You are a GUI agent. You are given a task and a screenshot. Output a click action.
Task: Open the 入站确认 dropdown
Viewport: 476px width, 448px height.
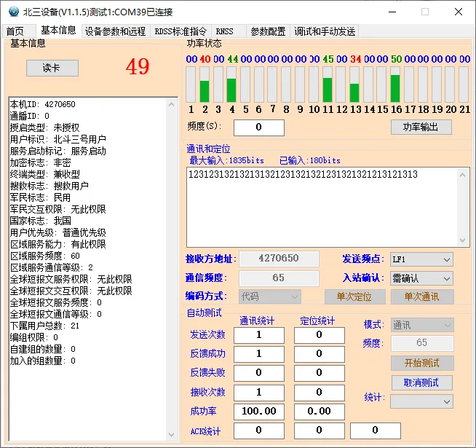point(421,278)
